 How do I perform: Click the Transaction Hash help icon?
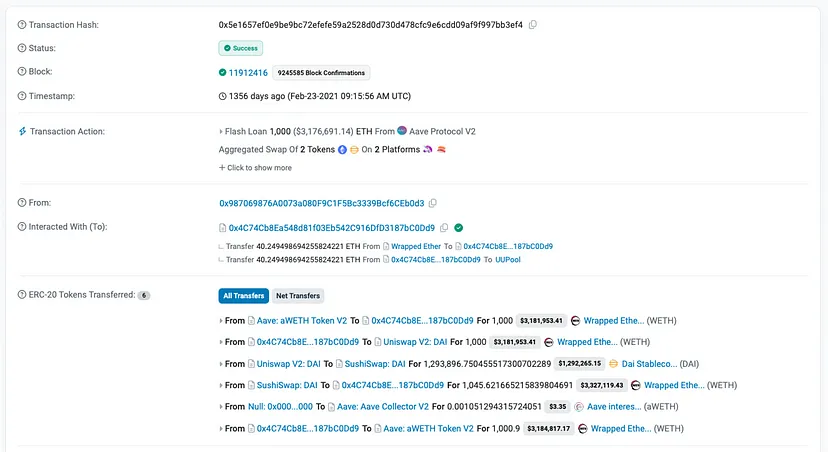22,24
